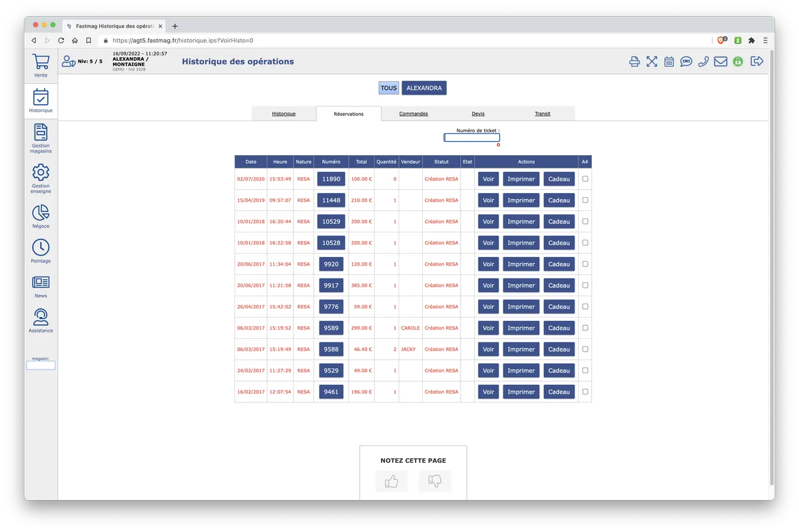Click the browser address bar URL
Image resolution: width=799 pixels, height=532 pixels.
(182, 41)
